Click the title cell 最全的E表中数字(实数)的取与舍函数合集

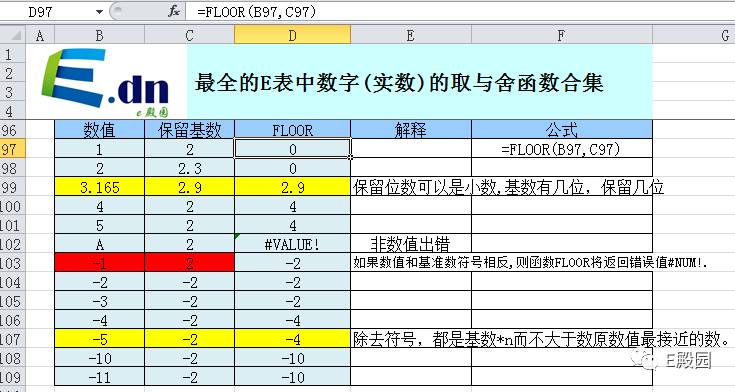419,82
